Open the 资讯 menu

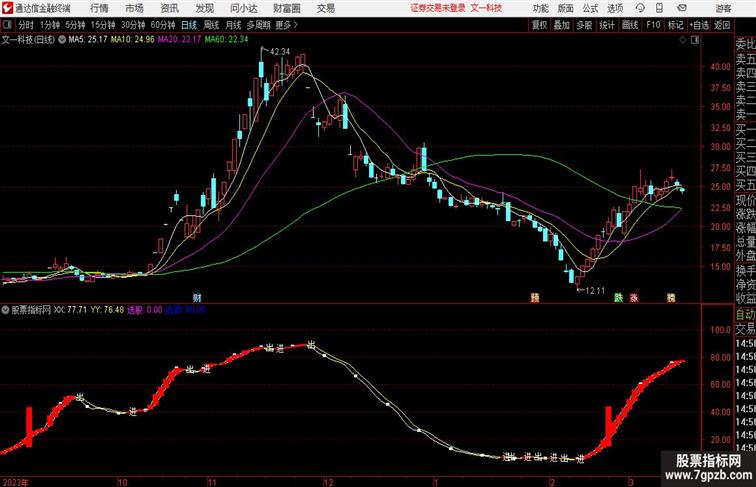169,8
